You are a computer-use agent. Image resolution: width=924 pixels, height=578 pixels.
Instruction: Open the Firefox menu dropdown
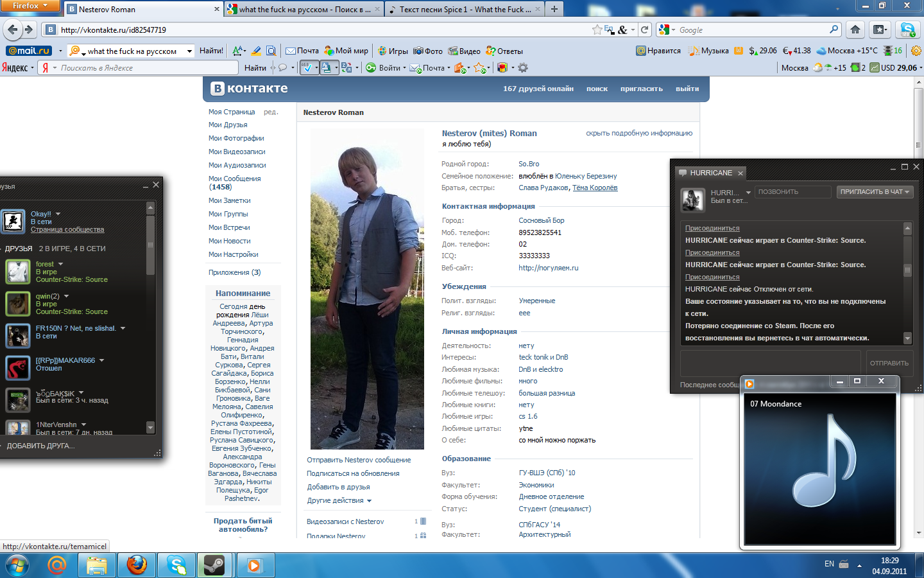tap(30, 6)
